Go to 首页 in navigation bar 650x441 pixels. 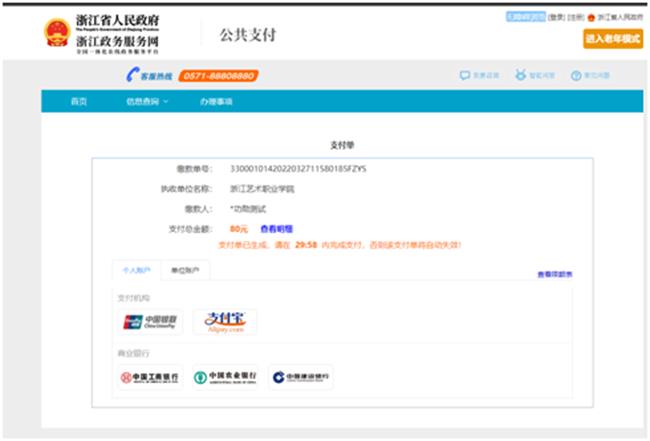pos(78,102)
